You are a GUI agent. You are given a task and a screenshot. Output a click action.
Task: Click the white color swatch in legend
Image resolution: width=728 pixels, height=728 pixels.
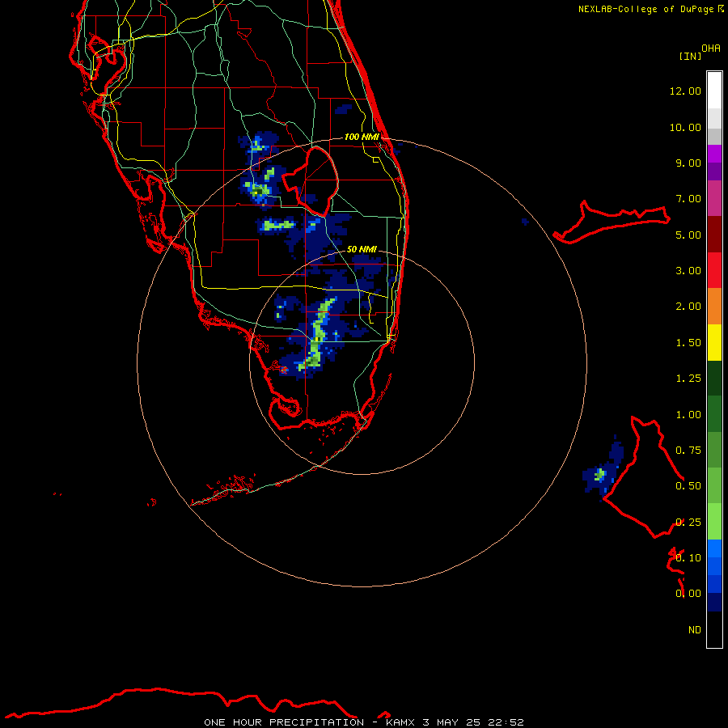tap(714, 91)
